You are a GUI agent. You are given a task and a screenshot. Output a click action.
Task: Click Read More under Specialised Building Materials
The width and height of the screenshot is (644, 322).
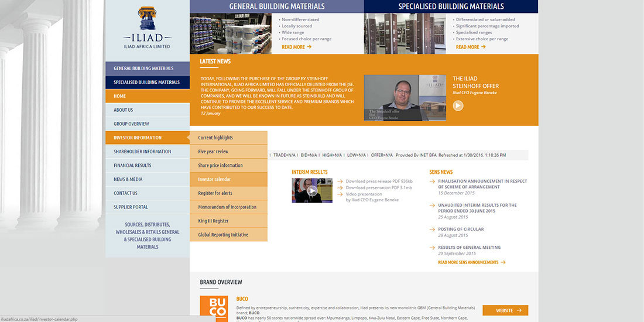click(470, 47)
